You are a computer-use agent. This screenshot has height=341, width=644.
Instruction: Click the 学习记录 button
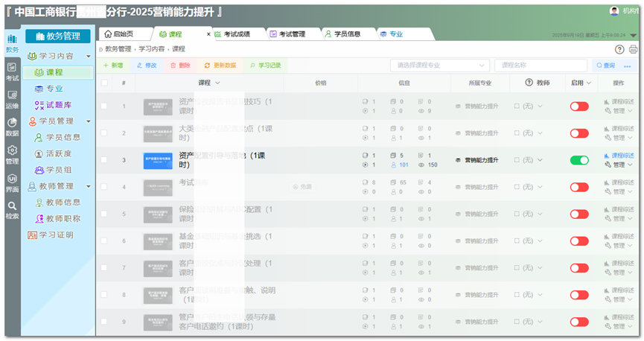pos(265,66)
